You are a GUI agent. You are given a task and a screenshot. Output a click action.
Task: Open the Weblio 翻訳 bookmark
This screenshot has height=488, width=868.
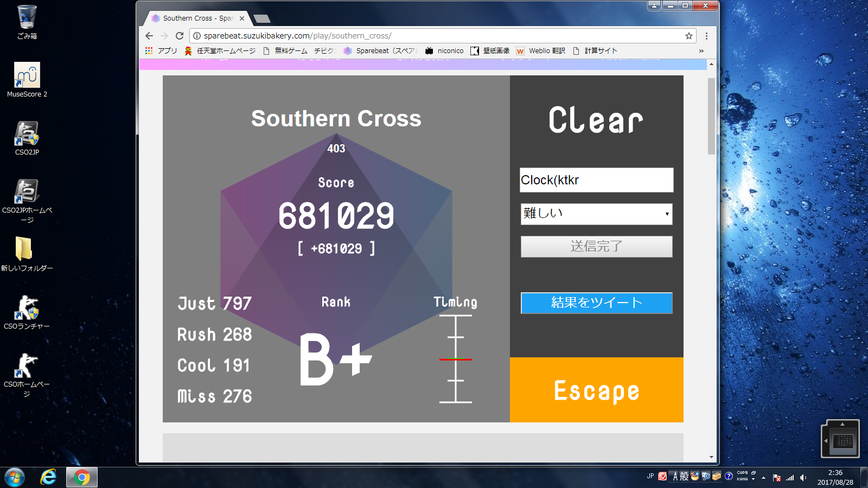pos(540,50)
